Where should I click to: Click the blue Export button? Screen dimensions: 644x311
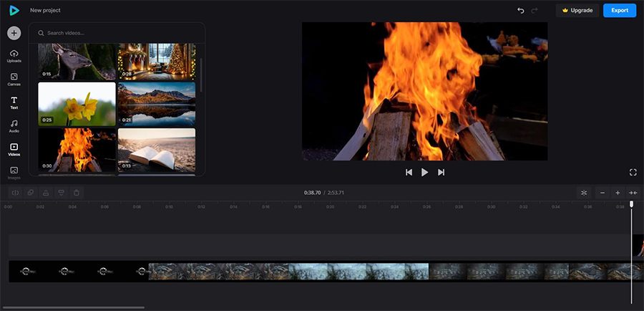point(620,10)
